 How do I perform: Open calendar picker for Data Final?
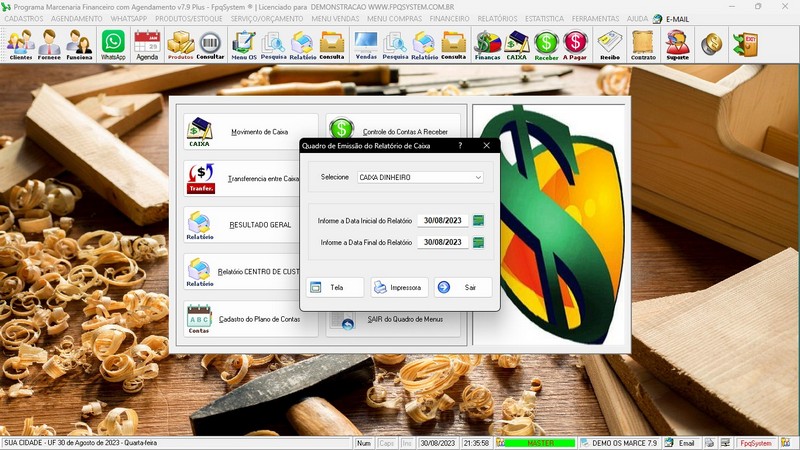pos(478,242)
